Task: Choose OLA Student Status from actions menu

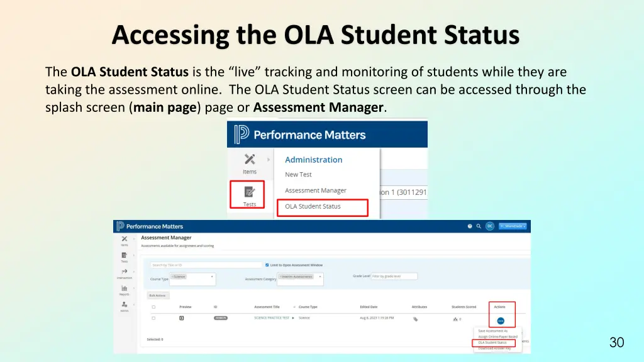Action: click(x=492, y=343)
